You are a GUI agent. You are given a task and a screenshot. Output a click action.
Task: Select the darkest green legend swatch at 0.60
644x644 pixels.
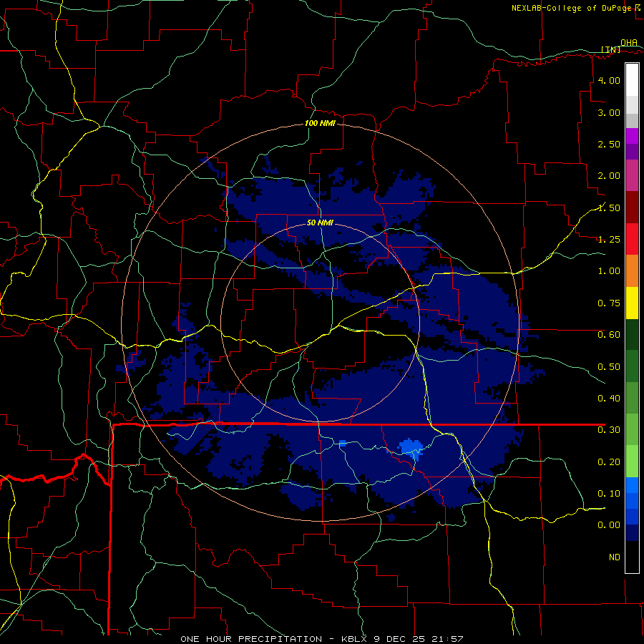632,334
